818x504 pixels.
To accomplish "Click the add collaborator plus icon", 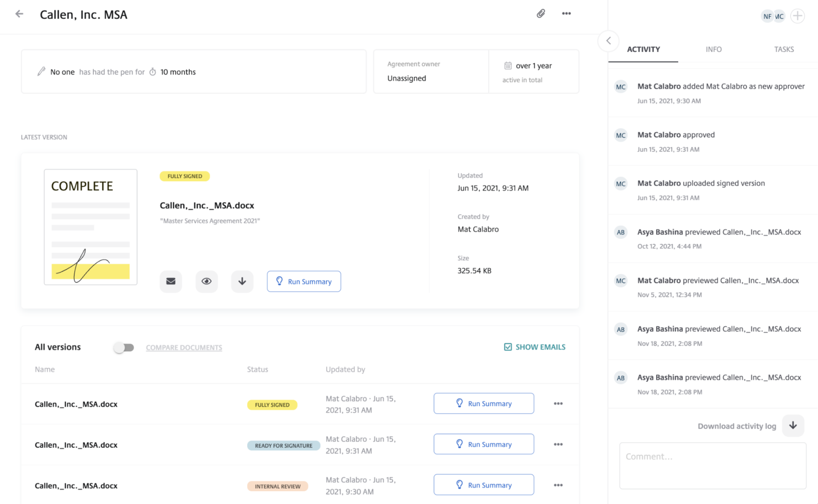I will pos(797,16).
